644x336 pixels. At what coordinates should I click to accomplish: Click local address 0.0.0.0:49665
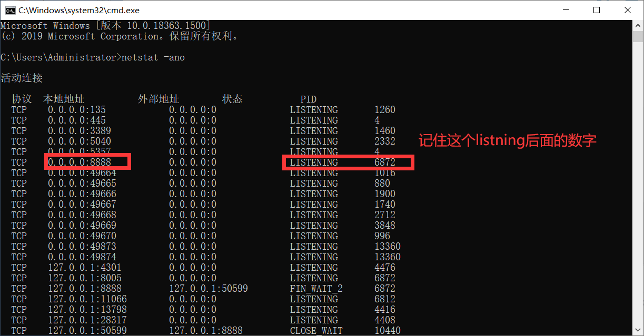coord(82,184)
